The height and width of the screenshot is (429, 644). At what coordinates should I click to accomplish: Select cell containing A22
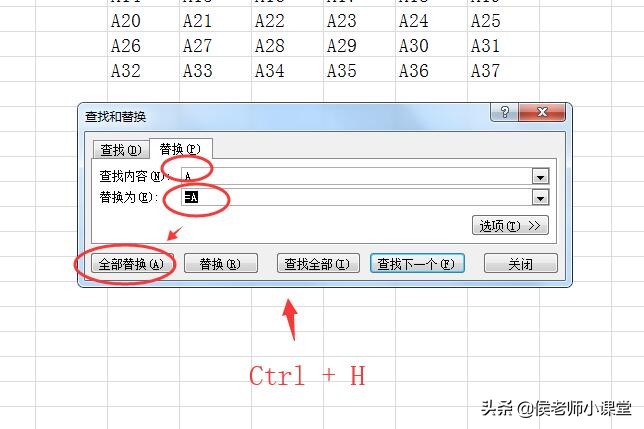(288, 20)
